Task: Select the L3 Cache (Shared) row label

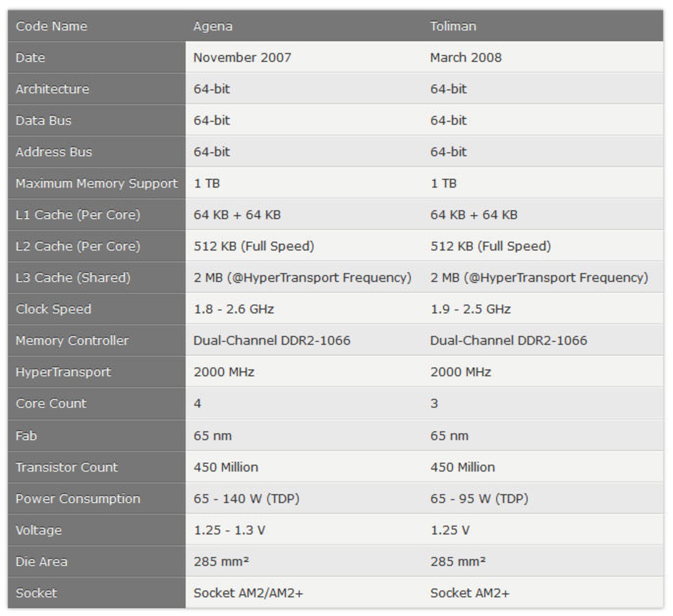Action: point(73,278)
